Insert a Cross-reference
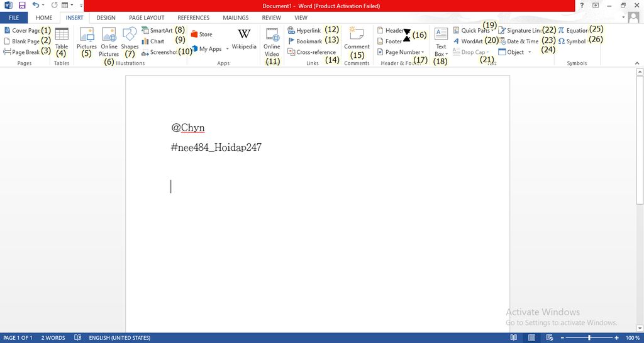The width and height of the screenshot is (644, 343). tap(312, 52)
